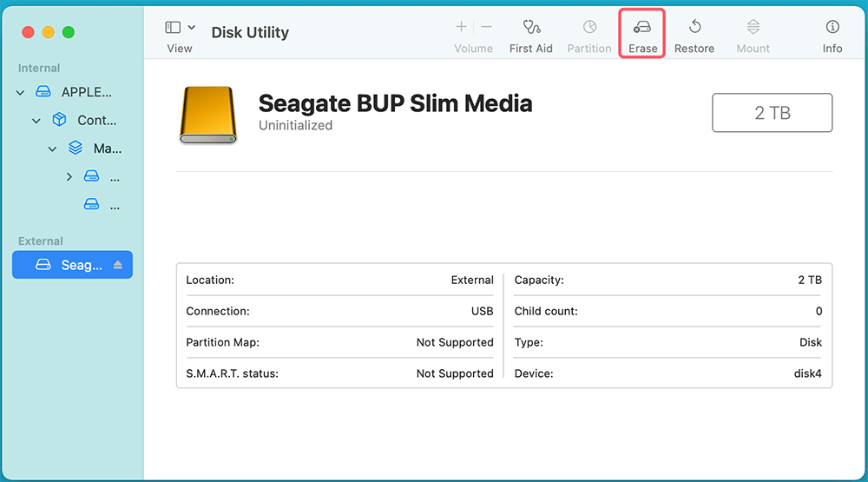Minimize window with yellow button

(48, 32)
